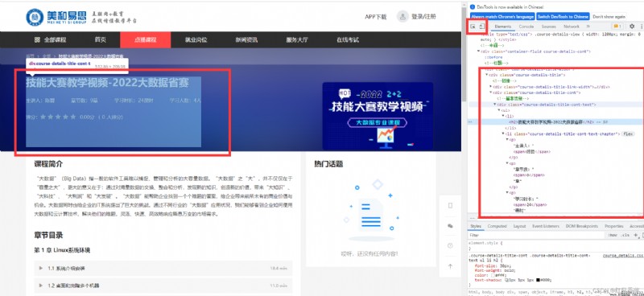The image size is (644, 296).
Task: Click the info icon in DevTools language banner
Action: 473,7
